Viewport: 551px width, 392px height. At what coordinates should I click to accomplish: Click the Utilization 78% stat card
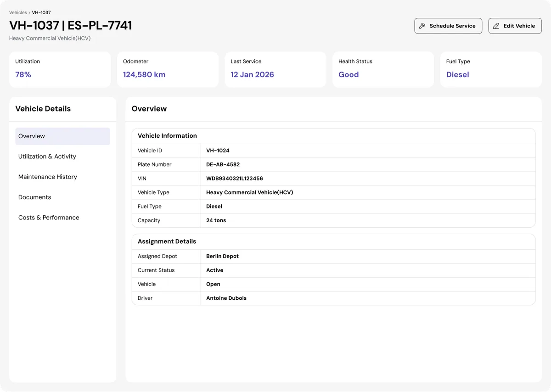tap(60, 69)
